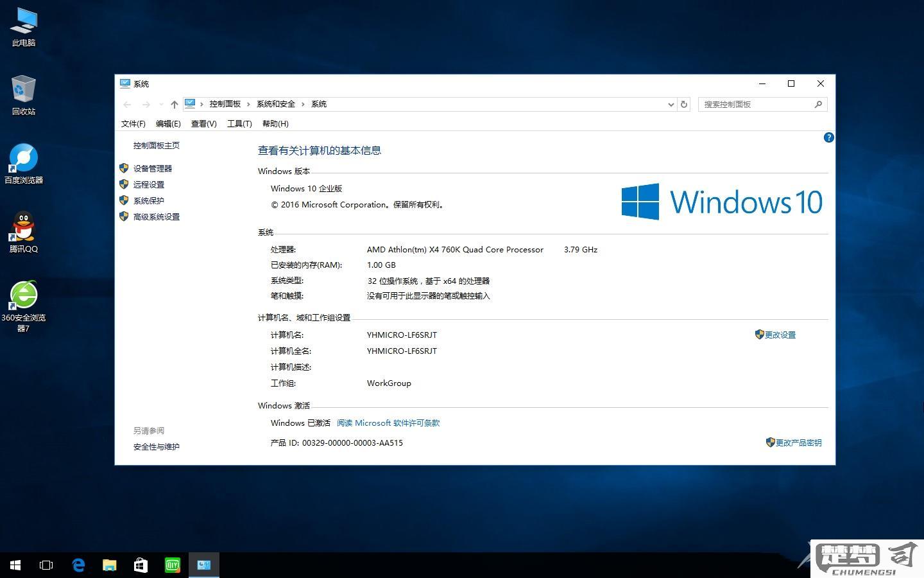Select the 腾讯QQ desktop shortcut

pos(24,232)
